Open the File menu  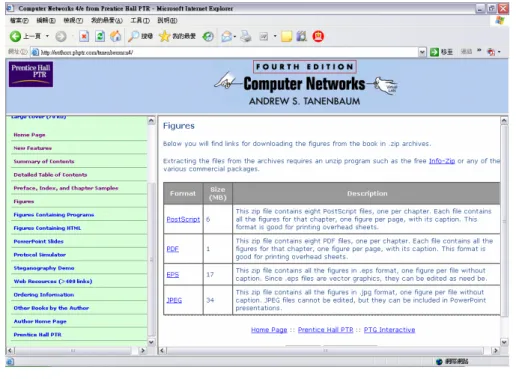click(x=19, y=21)
